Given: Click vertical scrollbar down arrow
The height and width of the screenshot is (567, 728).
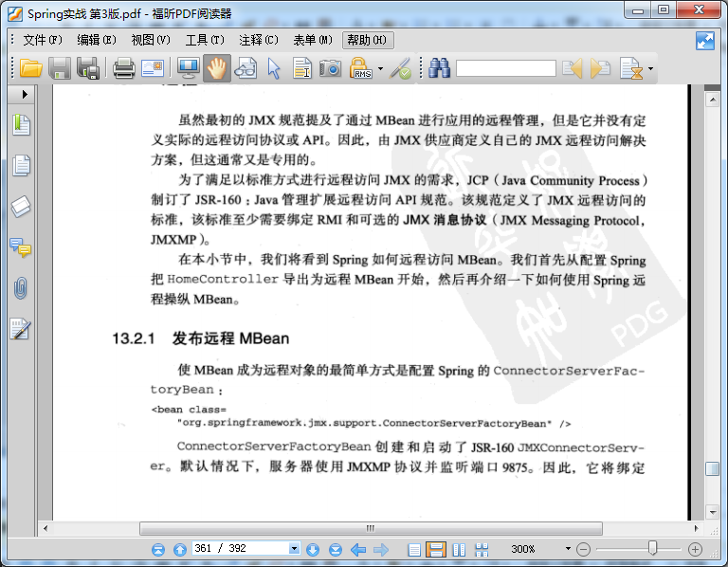Looking at the screenshot, I should pyautogui.click(x=712, y=512).
